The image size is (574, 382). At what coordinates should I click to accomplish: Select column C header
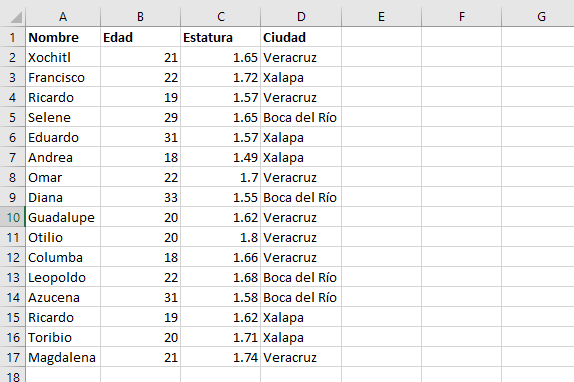221,17
